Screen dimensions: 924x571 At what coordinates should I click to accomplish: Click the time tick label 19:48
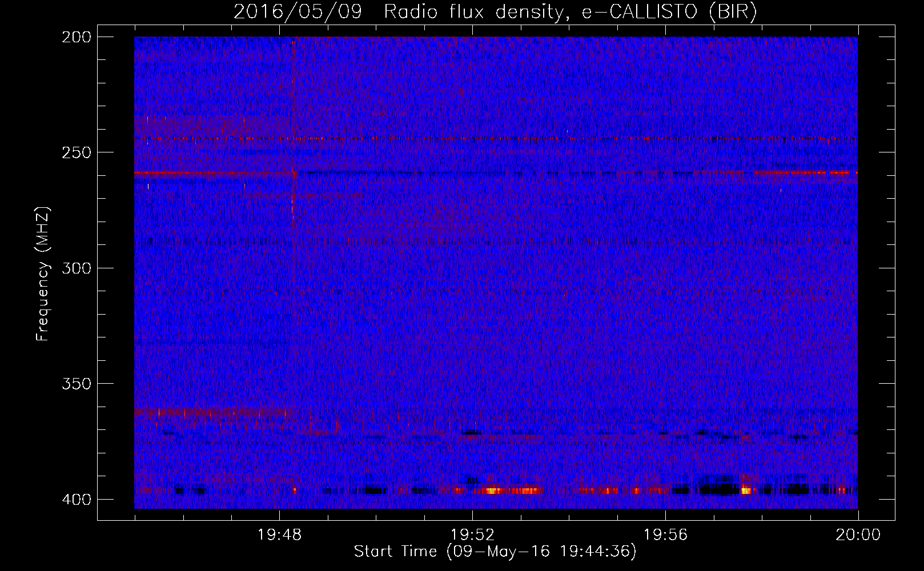279,535
